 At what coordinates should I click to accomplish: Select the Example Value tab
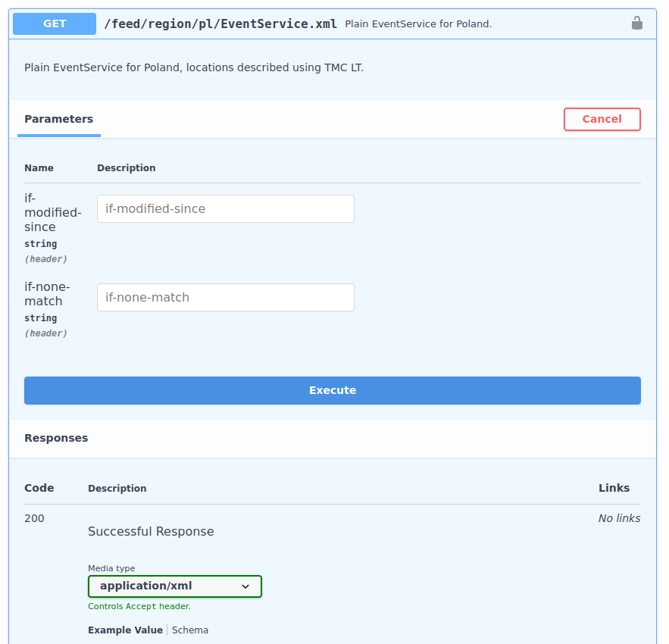tap(125, 630)
